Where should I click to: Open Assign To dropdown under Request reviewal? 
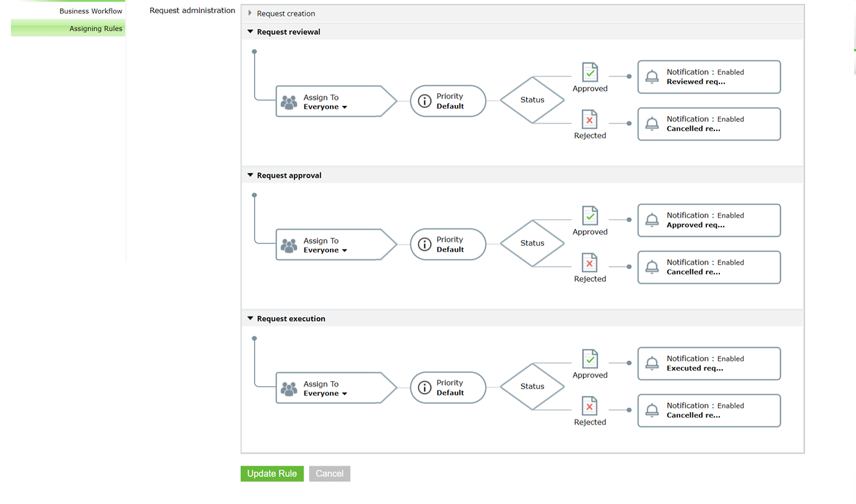(x=344, y=107)
